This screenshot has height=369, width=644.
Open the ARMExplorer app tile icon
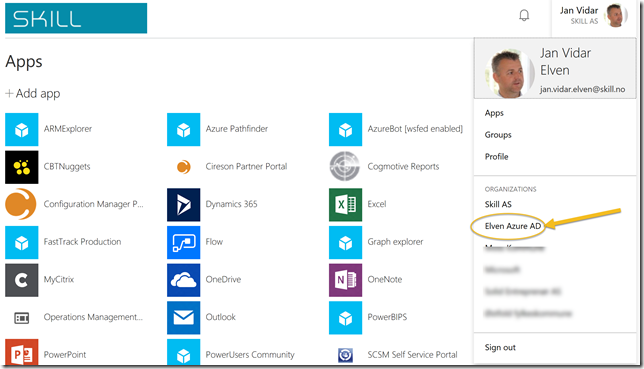(22, 129)
